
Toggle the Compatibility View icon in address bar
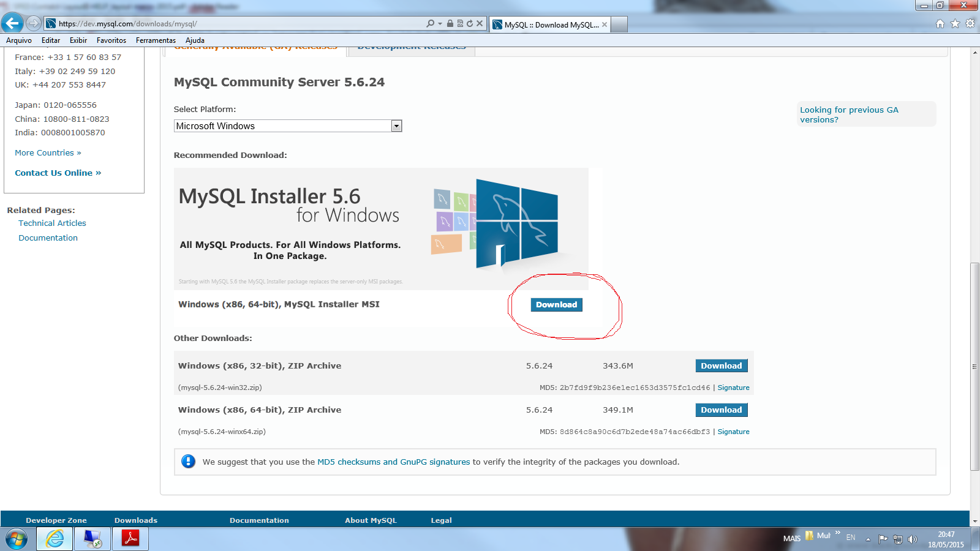click(x=460, y=23)
